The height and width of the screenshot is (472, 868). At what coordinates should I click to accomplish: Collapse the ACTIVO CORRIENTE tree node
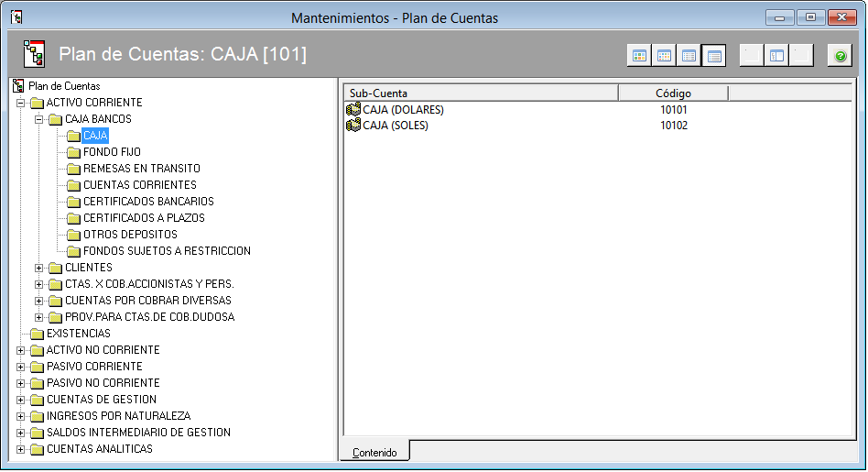click(21, 103)
